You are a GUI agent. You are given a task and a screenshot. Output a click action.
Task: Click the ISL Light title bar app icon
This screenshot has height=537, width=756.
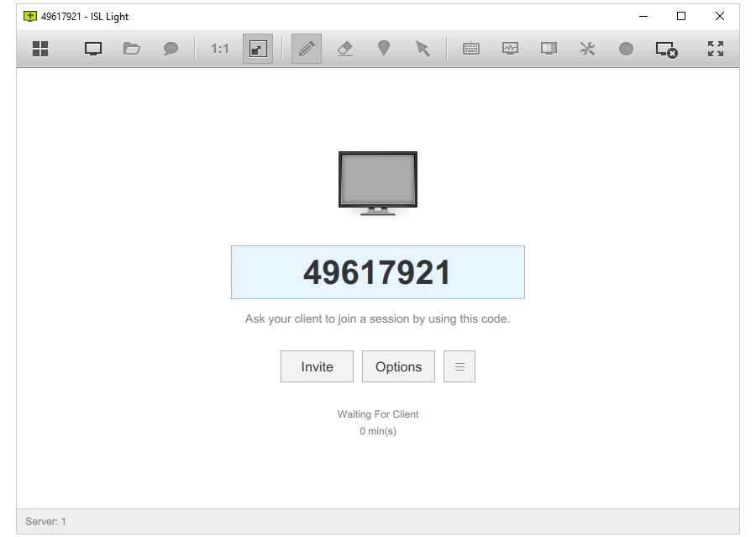pyautogui.click(x=30, y=17)
